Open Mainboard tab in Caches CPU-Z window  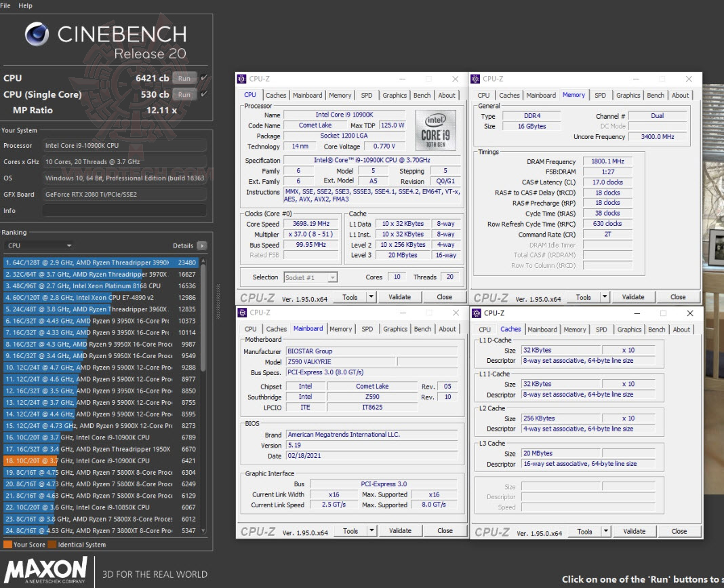(x=542, y=330)
